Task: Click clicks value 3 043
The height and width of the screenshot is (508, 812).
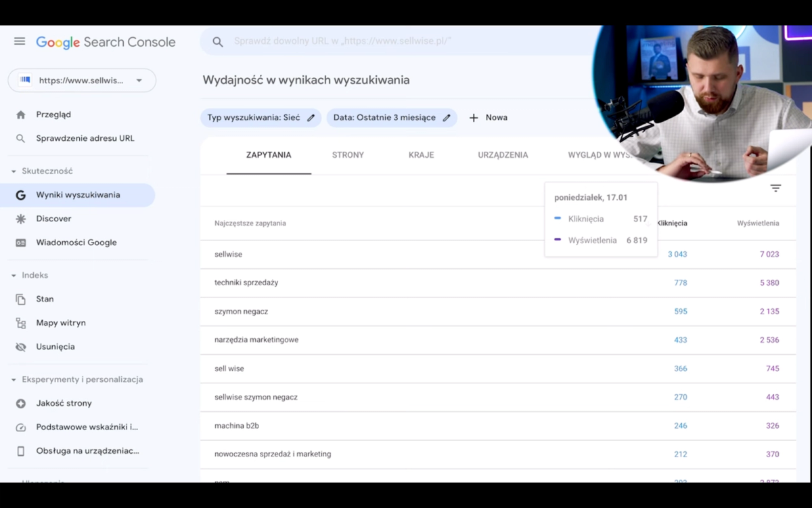Action: coord(677,255)
